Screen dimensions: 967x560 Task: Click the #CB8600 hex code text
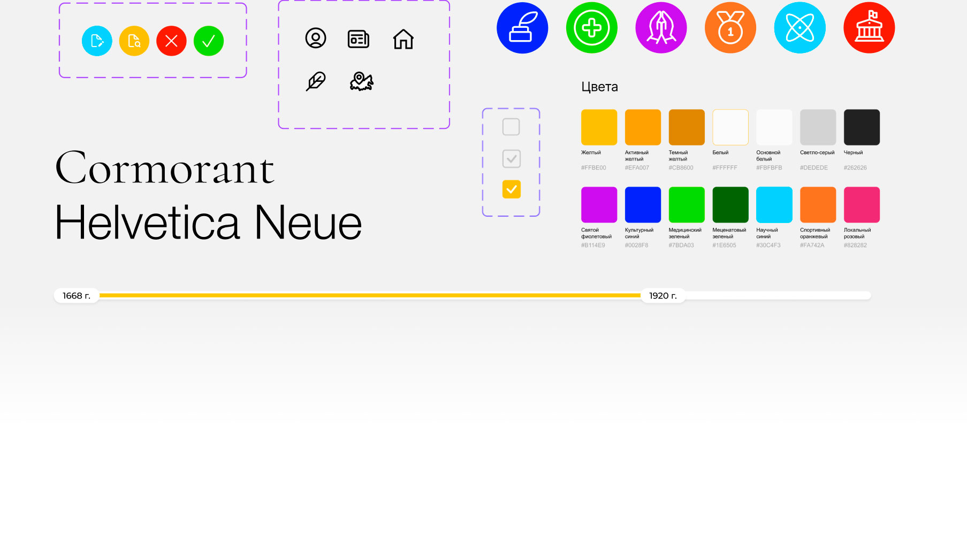pos(681,168)
